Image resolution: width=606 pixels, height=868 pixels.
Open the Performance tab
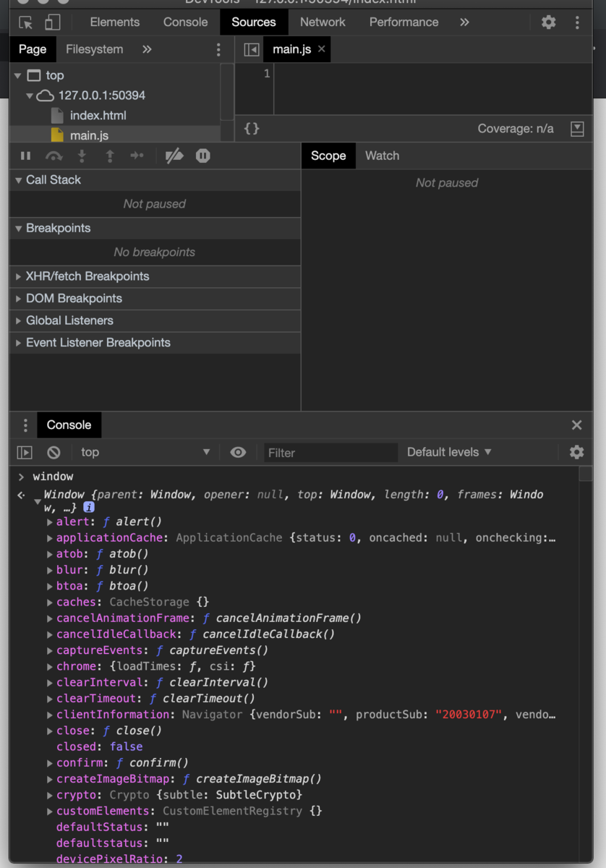pos(404,22)
